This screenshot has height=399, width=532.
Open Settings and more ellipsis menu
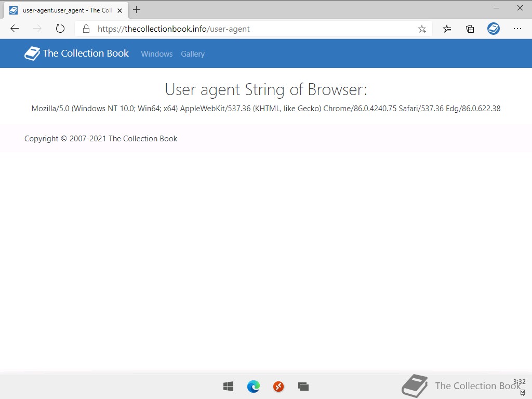(x=517, y=29)
